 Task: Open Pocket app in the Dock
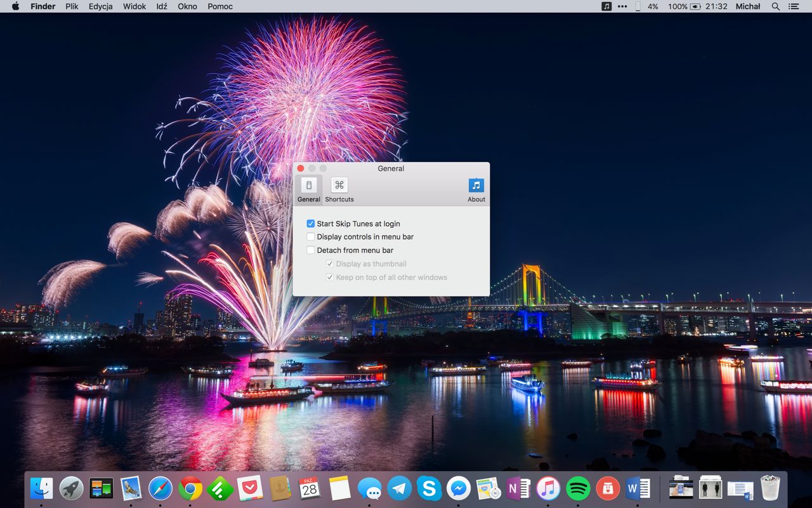pyautogui.click(x=250, y=488)
